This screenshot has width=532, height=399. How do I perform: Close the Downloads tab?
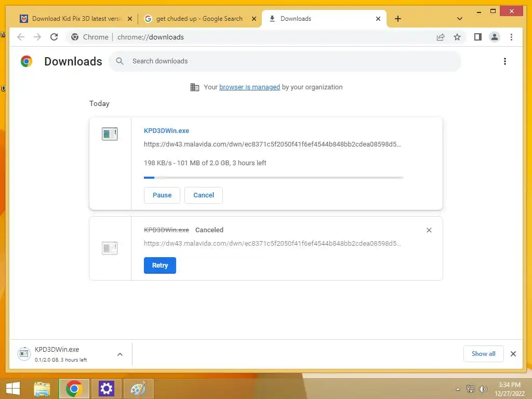point(378,19)
